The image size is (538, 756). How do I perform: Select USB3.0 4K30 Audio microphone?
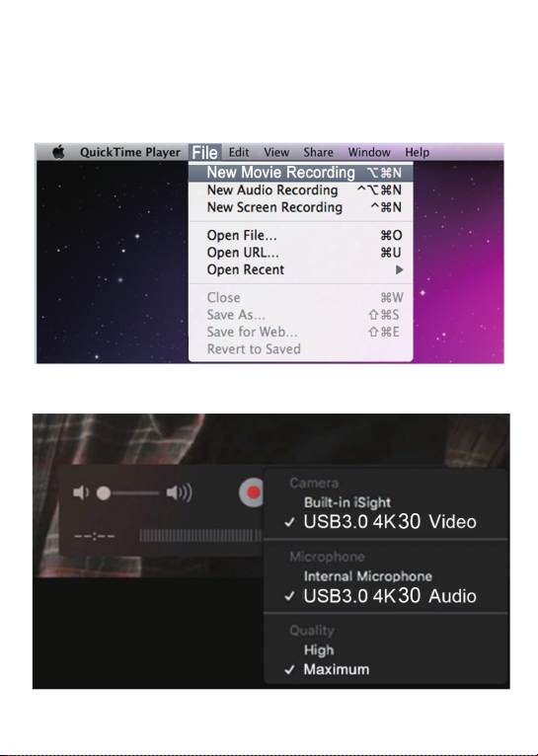pyautogui.click(x=390, y=596)
